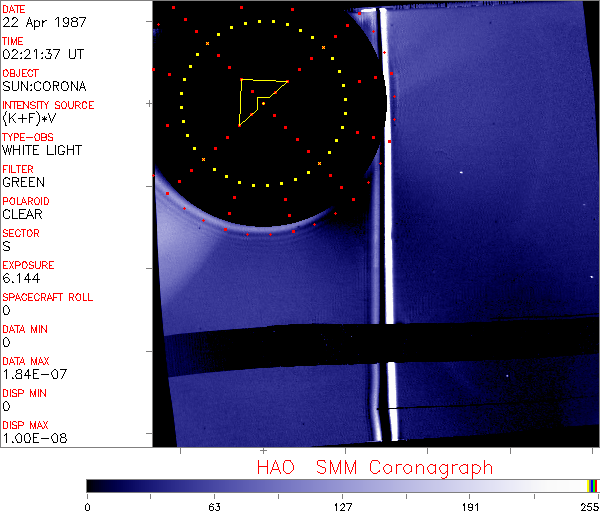The width and height of the screenshot is (600, 512).
Task: Click the multicolored right end of the colorbar
Action: (593, 485)
